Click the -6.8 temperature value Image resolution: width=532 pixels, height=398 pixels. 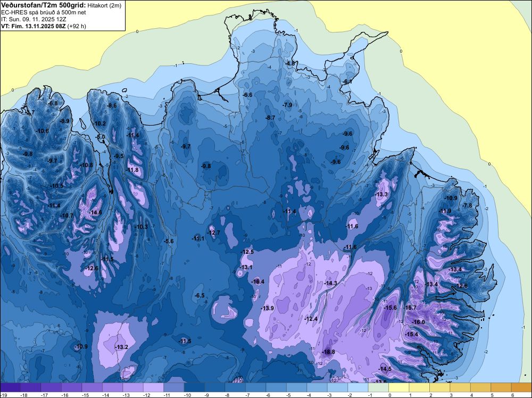pos(53,103)
